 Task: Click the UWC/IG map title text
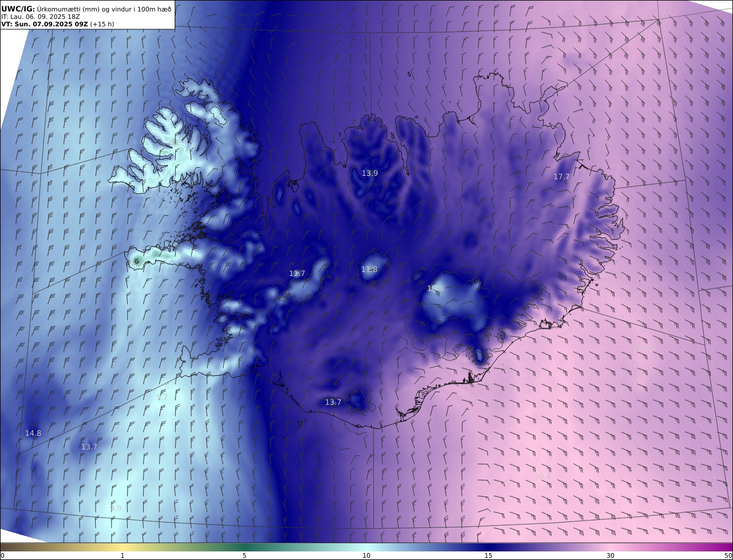(x=86, y=9)
